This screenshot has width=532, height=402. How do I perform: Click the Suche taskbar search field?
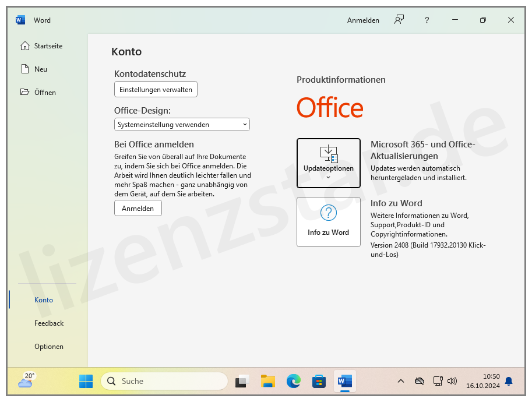tap(164, 381)
